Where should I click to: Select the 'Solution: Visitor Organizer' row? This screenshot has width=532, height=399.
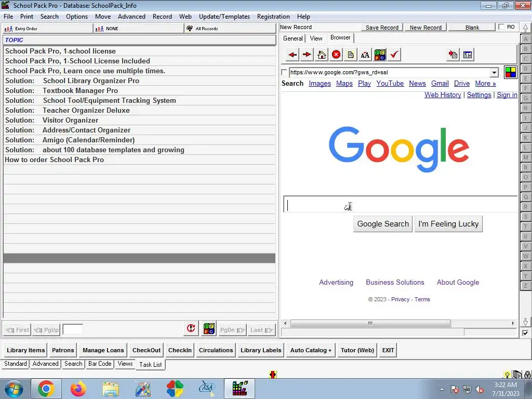[139, 121]
